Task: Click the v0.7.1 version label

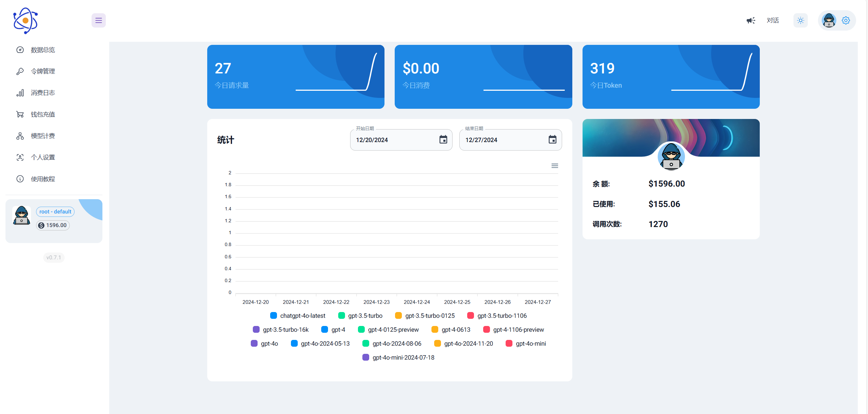Action: click(x=54, y=258)
